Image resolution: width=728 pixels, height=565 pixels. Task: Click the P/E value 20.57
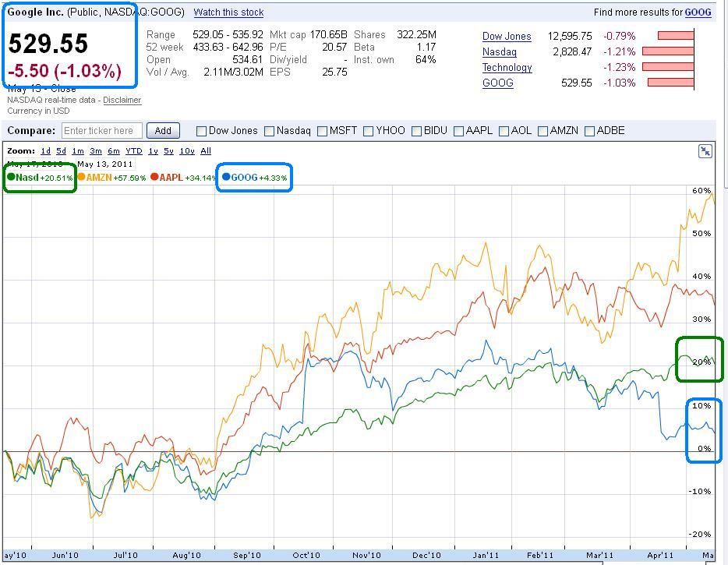tap(334, 48)
